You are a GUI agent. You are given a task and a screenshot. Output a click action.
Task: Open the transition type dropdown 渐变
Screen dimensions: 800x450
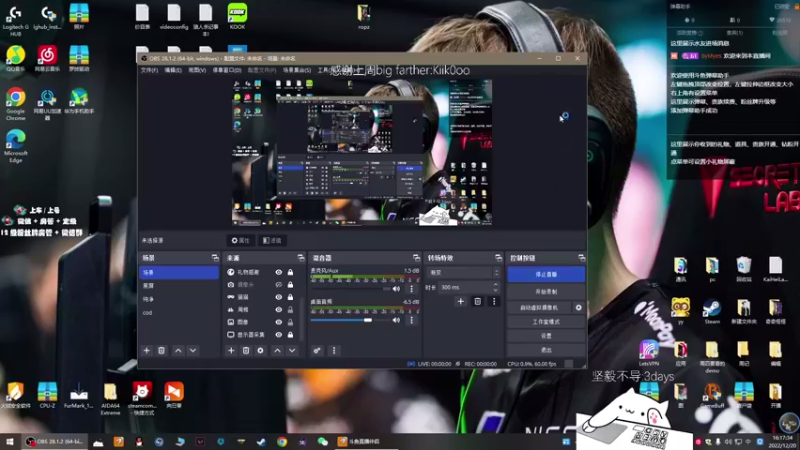pos(463,272)
